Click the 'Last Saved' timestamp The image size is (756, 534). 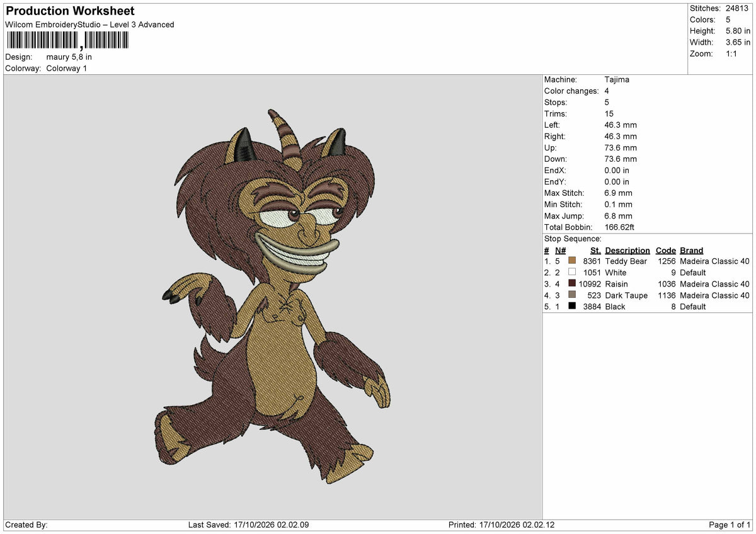tap(248, 525)
